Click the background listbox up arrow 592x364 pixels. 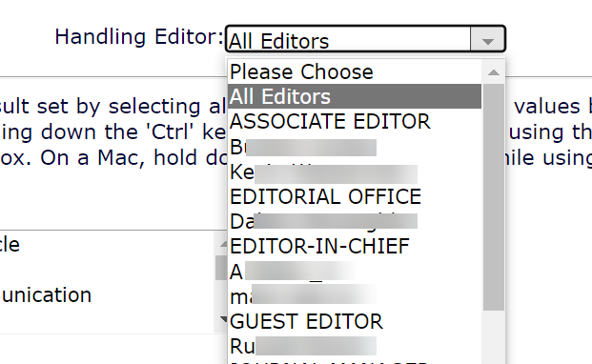pyautogui.click(x=222, y=244)
